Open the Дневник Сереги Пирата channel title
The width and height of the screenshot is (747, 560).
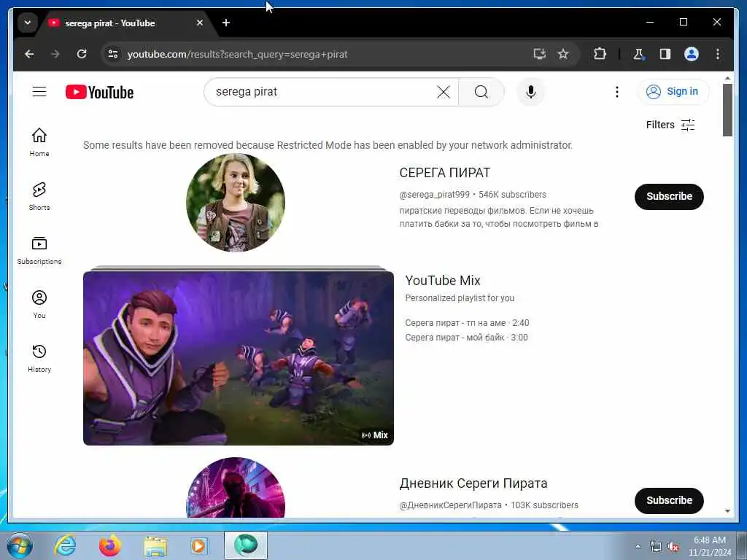tap(473, 483)
